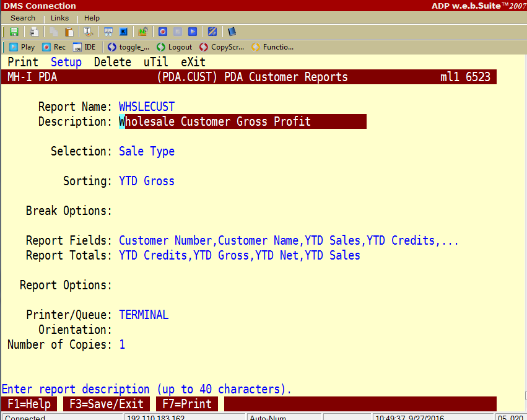Click the Printer/Queue value TERMINAL
Image resolution: width=527 pixels, height=420 pixels.
click(144, 315)
